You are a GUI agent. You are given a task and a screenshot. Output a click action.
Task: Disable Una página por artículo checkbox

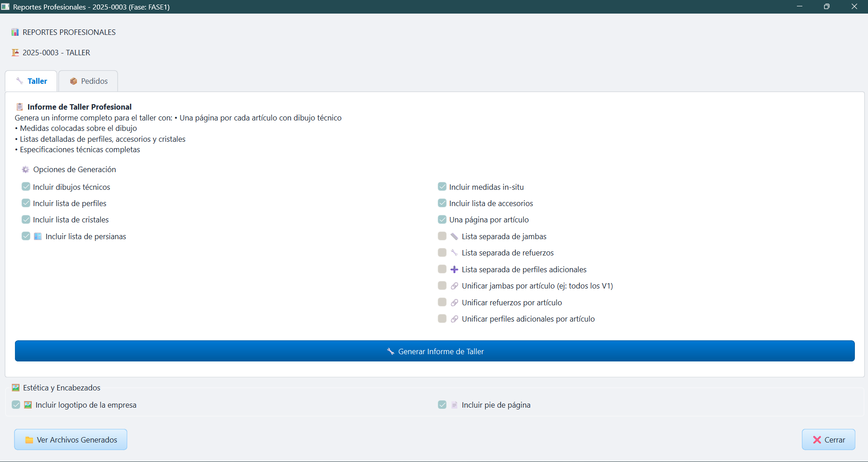(442, 219)
